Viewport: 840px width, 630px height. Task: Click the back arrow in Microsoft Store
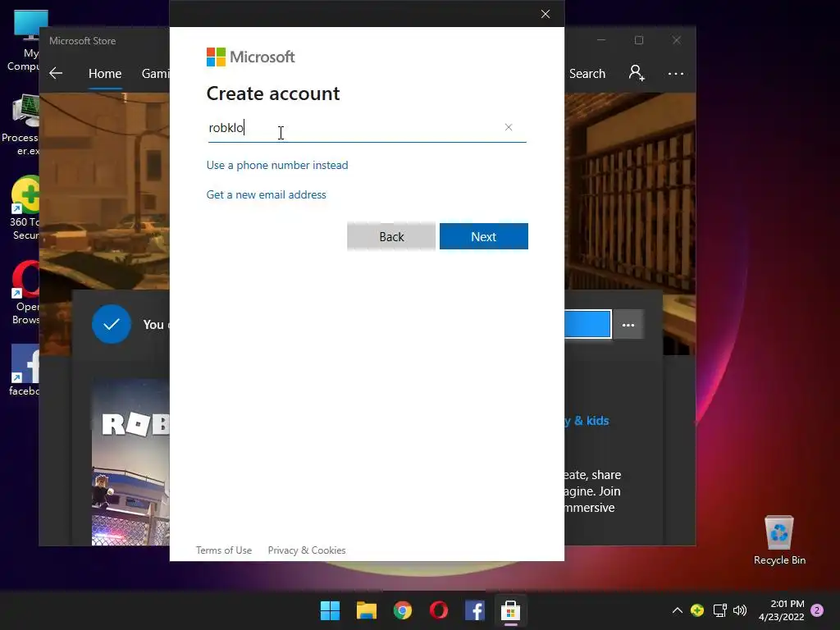click(x=56, y=73)
